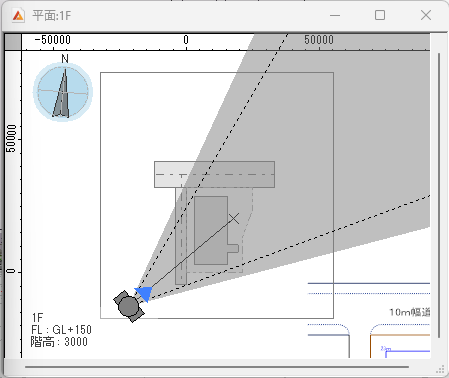Click the gray ruler origin corner box
Screen dimensions: 449x378
point(13,42)
